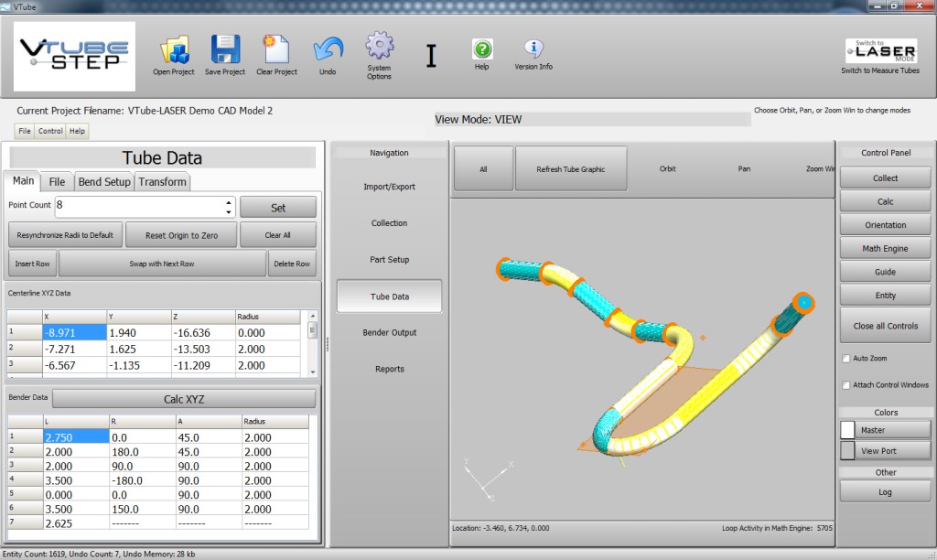The image size is (937, 560).
Task: Select the View Port color swatch
Action: tap(847, 451)
